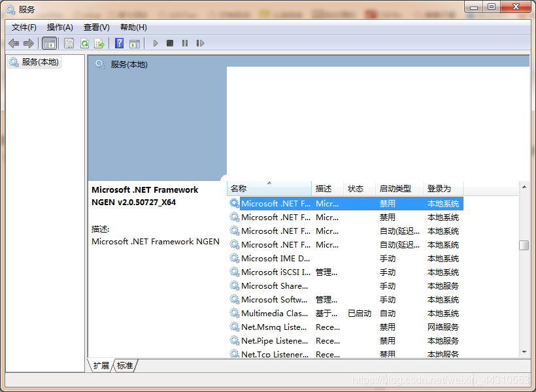Open the 文件(F) menu
This screenshot has height=392, width=536.
click(x=24, y=27)
